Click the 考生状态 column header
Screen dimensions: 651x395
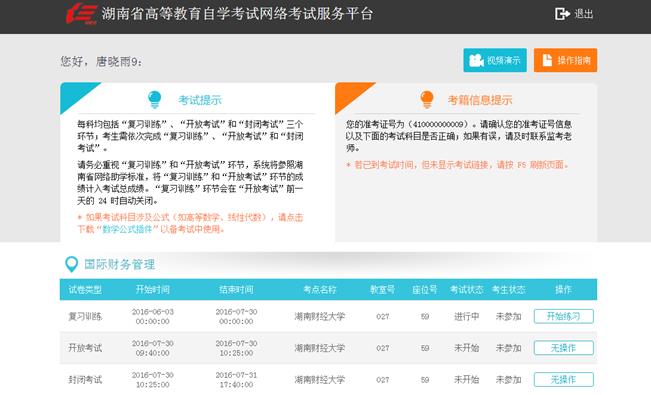point(509,290)
